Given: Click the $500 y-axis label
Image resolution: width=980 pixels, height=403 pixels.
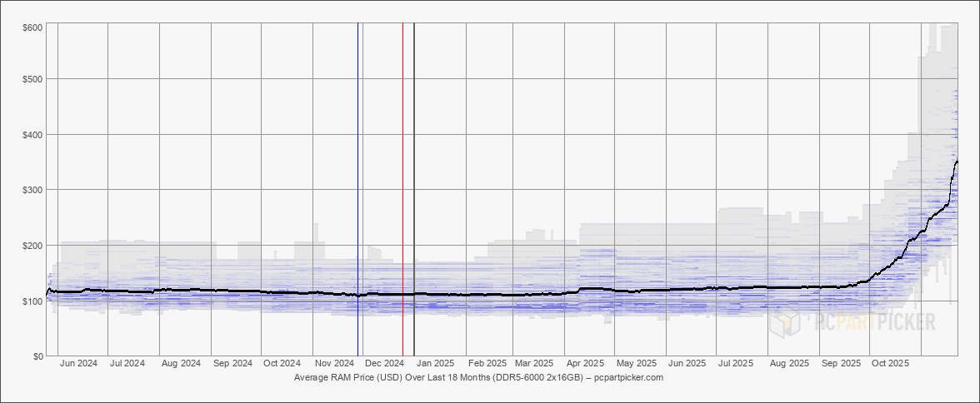Looking at the screenshot, I should (x=34, y=79).
